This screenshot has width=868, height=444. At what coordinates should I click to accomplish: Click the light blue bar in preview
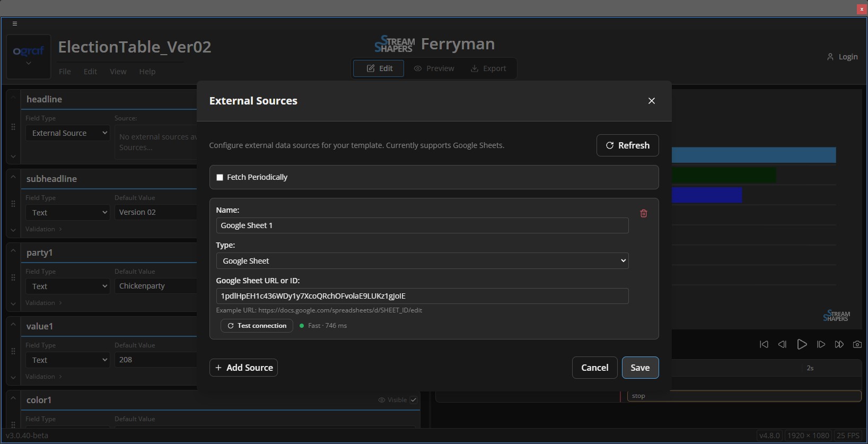tap(753, 155)
